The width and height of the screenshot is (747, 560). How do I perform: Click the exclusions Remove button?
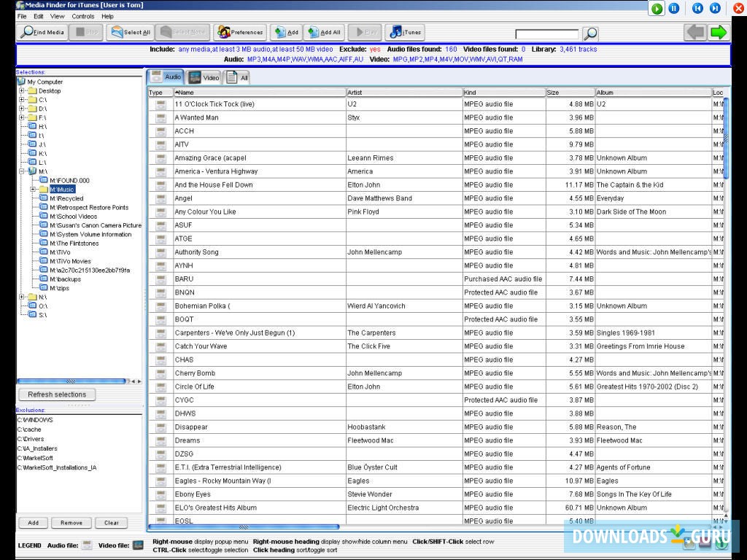tap(71, 523)
